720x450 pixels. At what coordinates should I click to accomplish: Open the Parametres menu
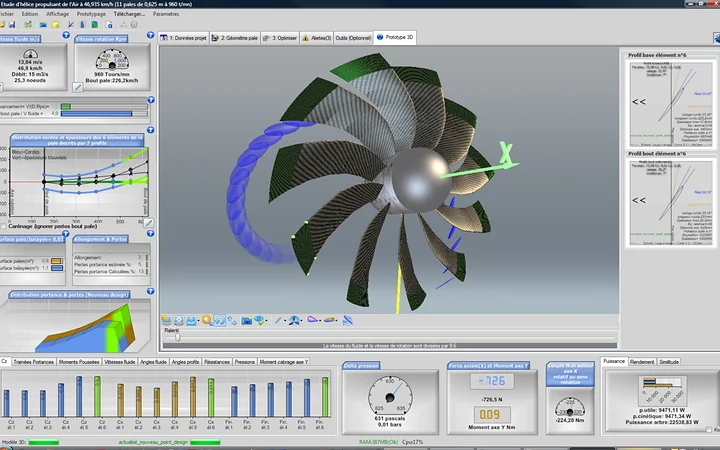[x=166, y=14]
